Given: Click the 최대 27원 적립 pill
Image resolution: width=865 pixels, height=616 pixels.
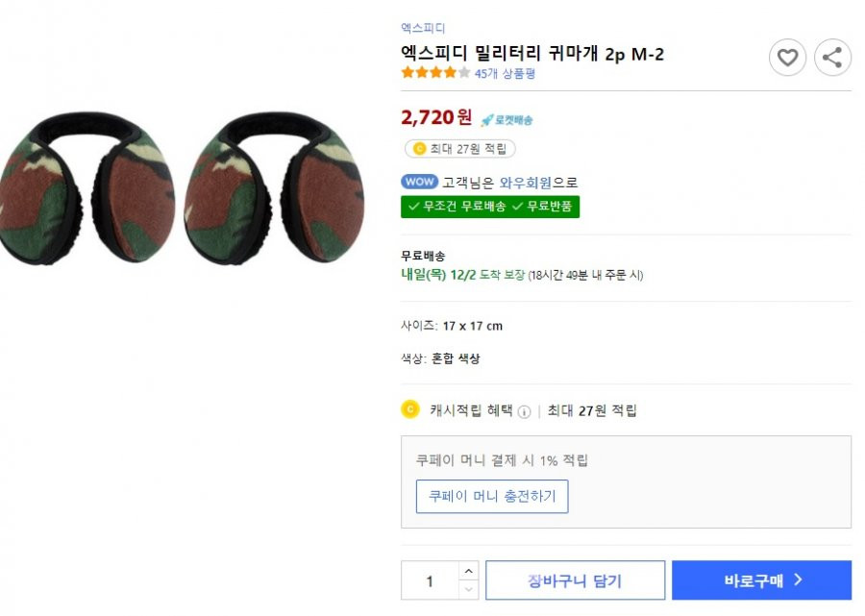Looking at the screenshot, I should (460, 149).
